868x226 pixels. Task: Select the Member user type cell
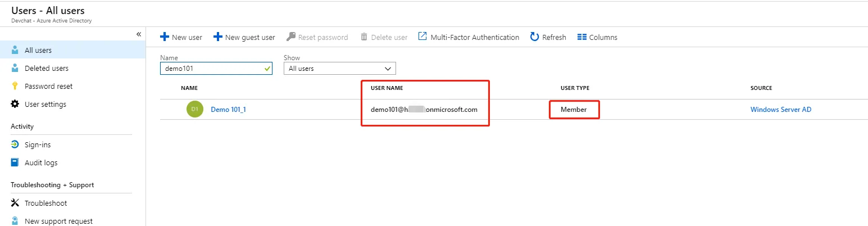tap(574, 110)
